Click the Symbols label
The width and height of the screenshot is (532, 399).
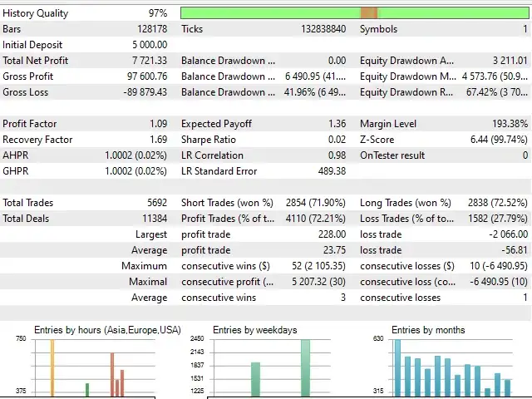click(378, 29)
